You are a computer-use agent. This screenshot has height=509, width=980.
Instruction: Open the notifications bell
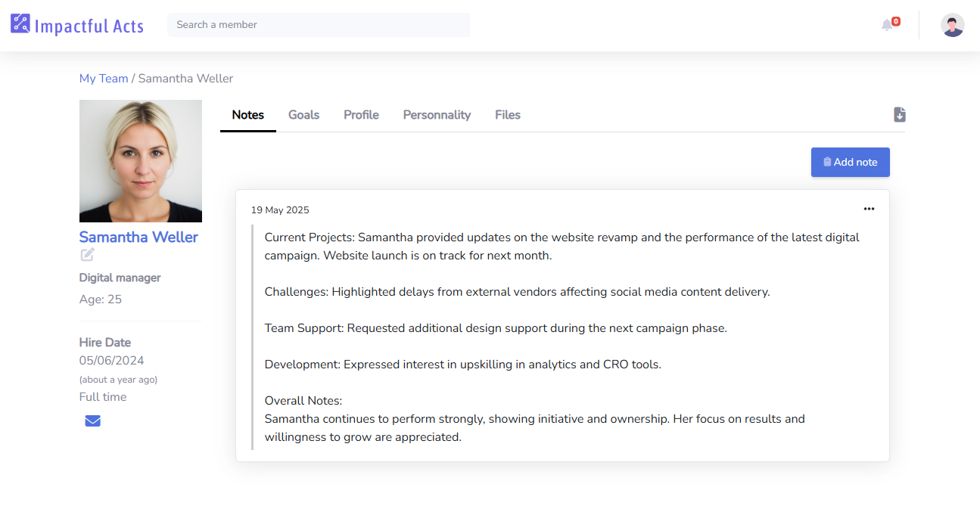click(x=887, y=25)
